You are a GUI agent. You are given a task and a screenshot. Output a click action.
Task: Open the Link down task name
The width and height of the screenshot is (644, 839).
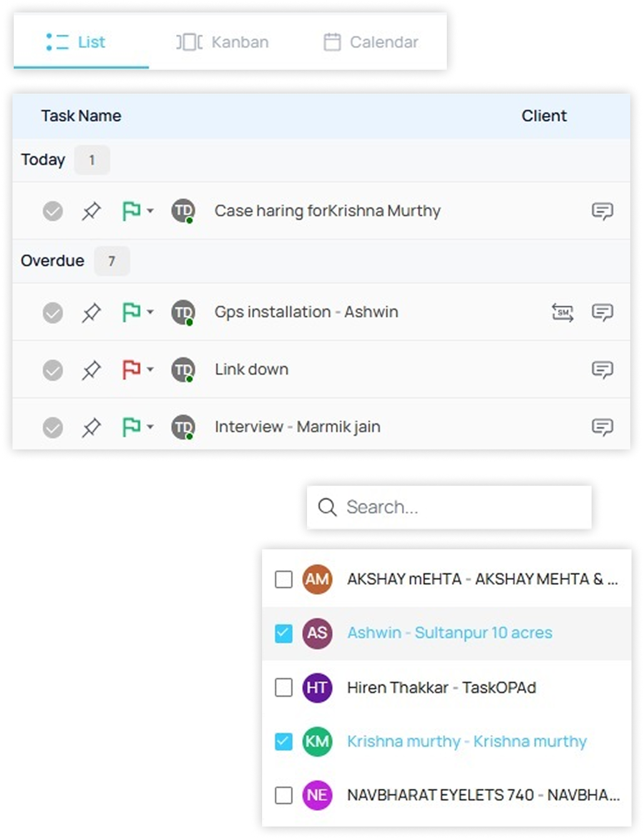coord(251,370)
